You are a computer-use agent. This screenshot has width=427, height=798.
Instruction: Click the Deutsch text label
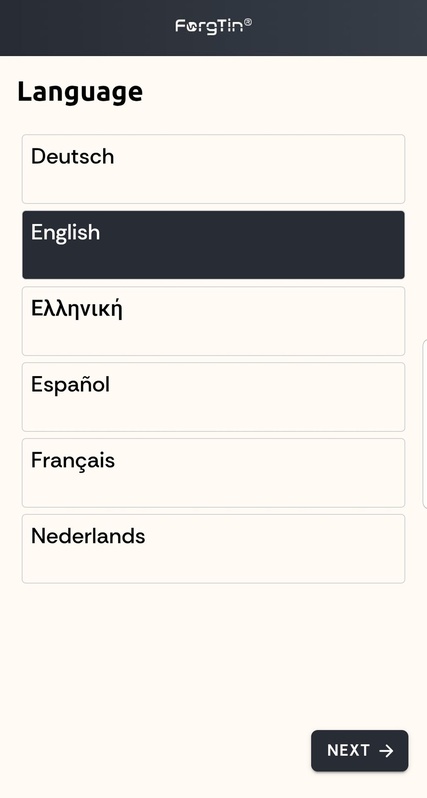[72, 156]
